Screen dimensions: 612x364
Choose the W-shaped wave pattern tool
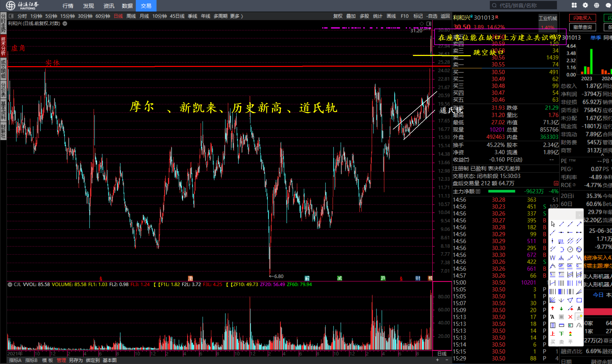(553, 258)
